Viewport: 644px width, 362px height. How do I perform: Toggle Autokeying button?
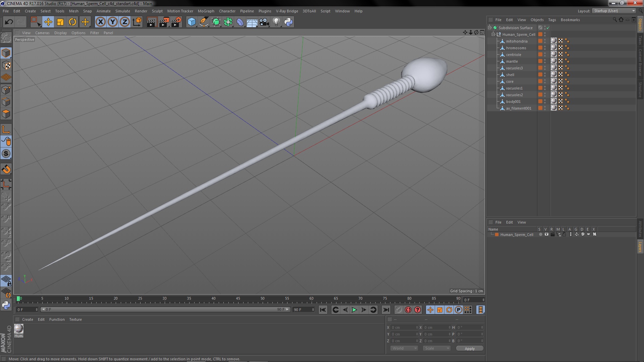[x=408, y=310]
